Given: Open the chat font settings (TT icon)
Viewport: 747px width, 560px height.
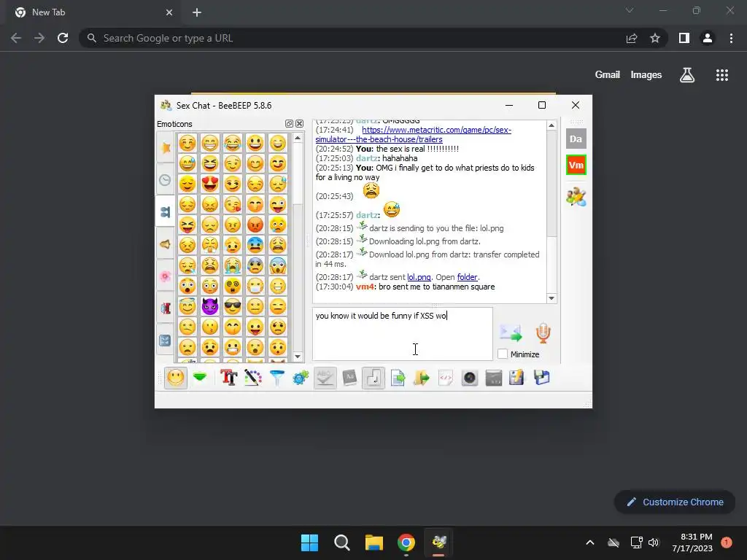Looking at the screenshot, I should click(228, 378).
